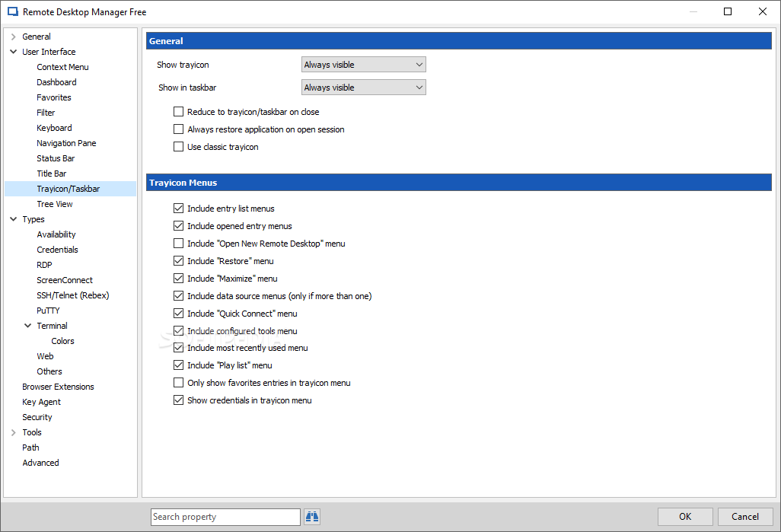781x532 pixels.
Task: Enable Include "Open New Remote Desktop" menu
Action: tap(178, 243)
